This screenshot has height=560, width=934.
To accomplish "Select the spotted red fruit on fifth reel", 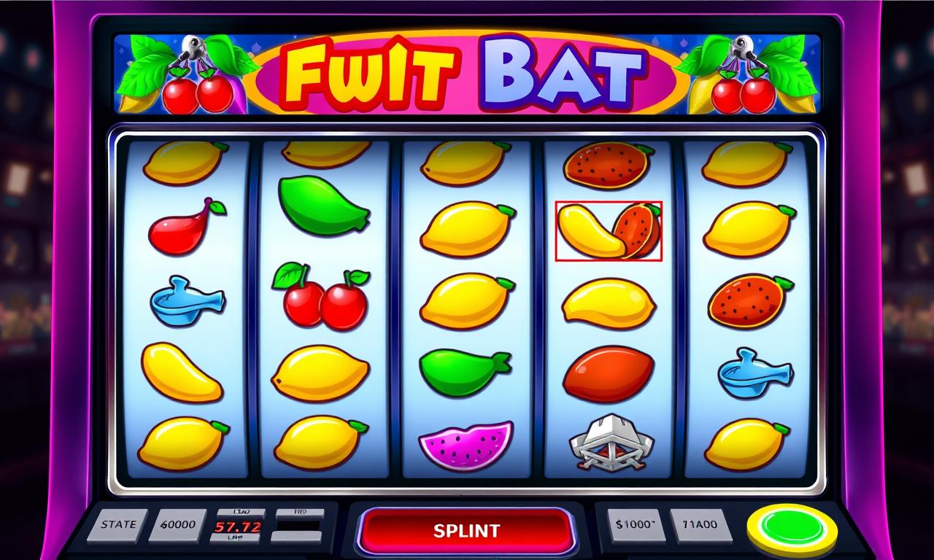I will pos(749,301).
